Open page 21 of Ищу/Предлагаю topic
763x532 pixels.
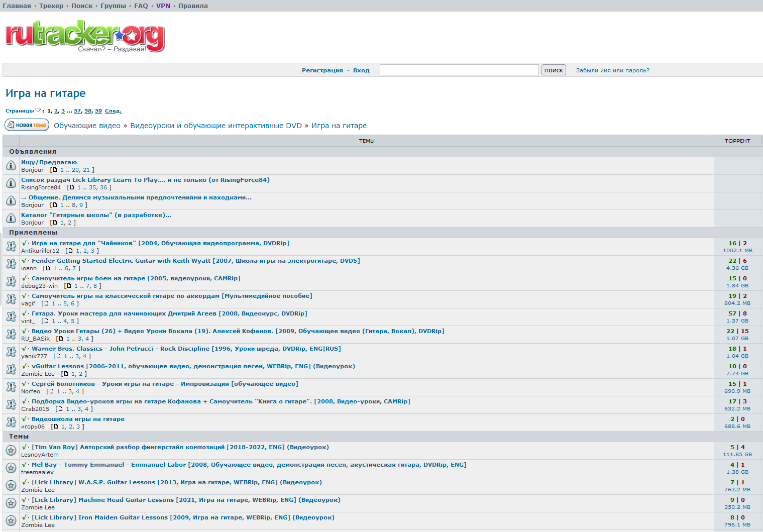86,170
